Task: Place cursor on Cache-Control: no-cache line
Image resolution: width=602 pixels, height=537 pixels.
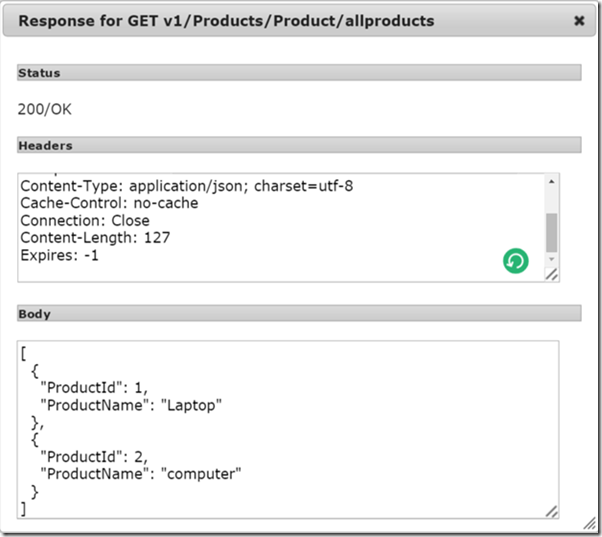Action: (109, 203)
